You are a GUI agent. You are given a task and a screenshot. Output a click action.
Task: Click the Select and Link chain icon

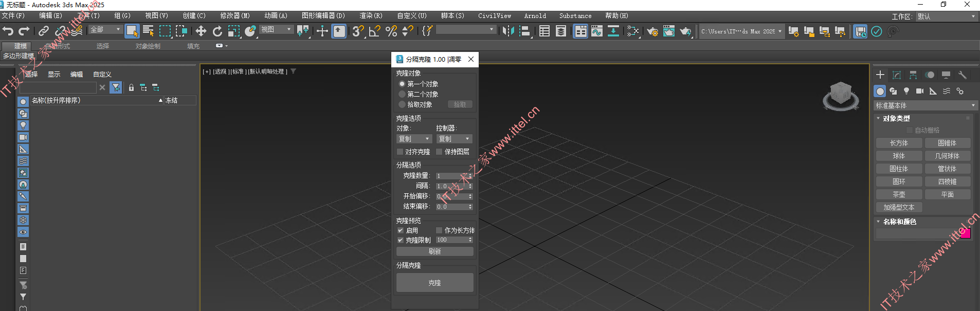pyautogui.click(x=44, y=31)
